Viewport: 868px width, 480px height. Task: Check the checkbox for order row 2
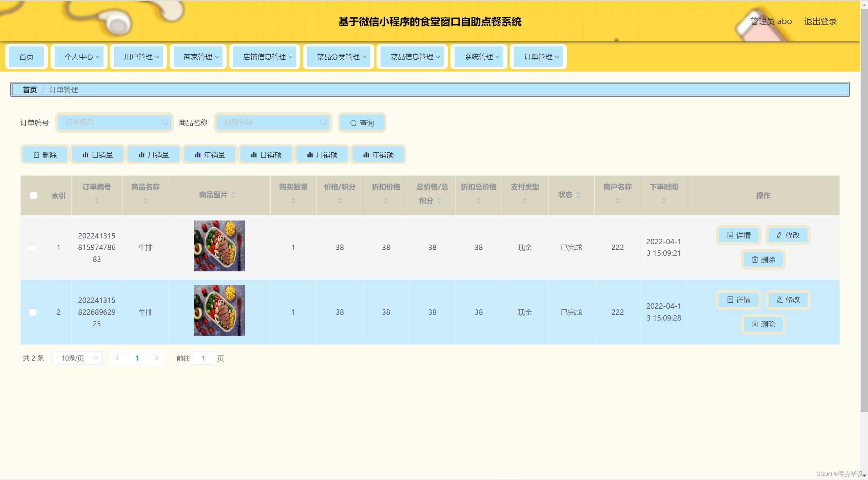(x=33, y=312)
